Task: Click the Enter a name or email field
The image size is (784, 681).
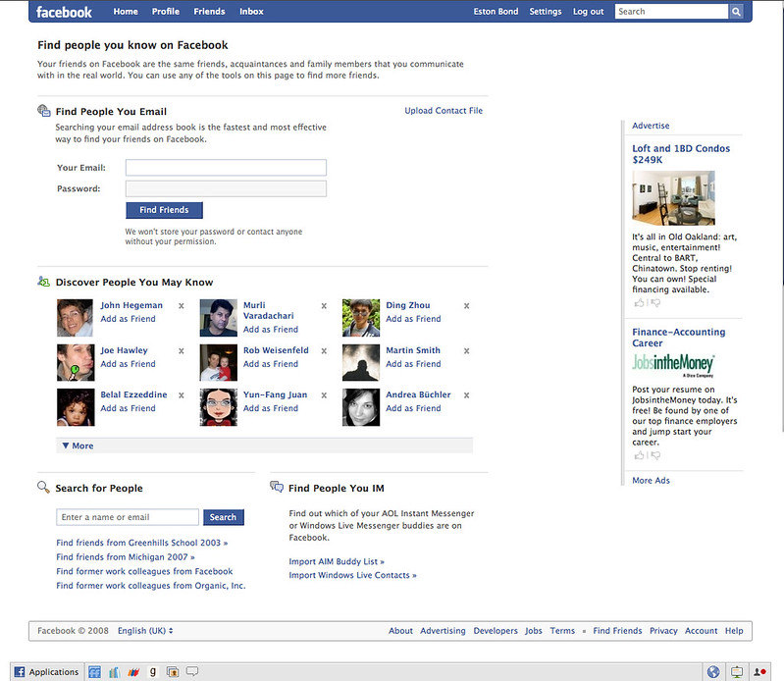Action: click(x=128, y=517)
